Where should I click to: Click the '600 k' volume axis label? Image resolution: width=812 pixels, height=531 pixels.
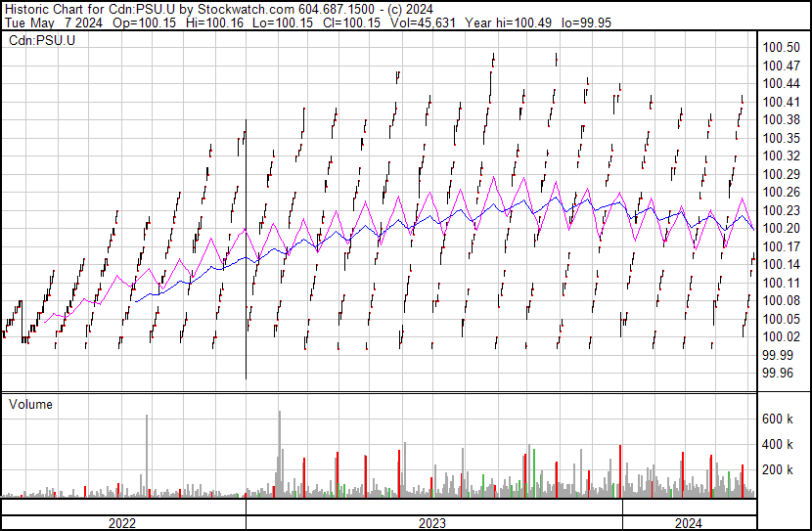(x=778, y=419)
